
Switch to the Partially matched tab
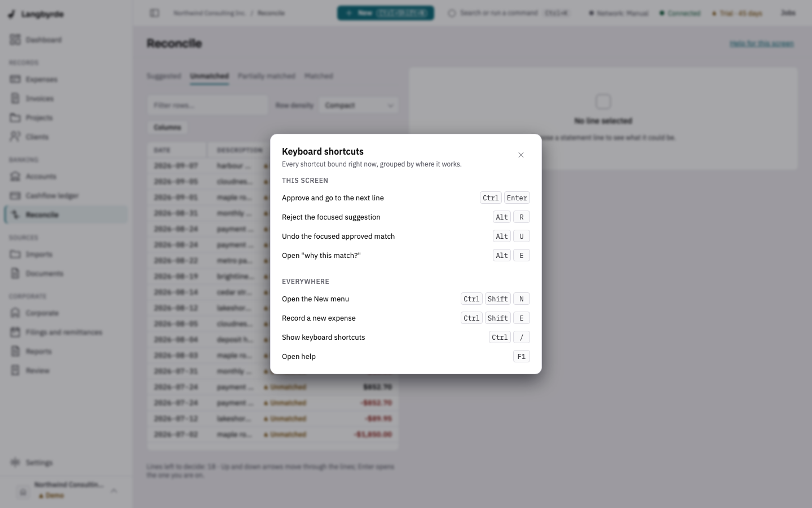coord(267,76)
